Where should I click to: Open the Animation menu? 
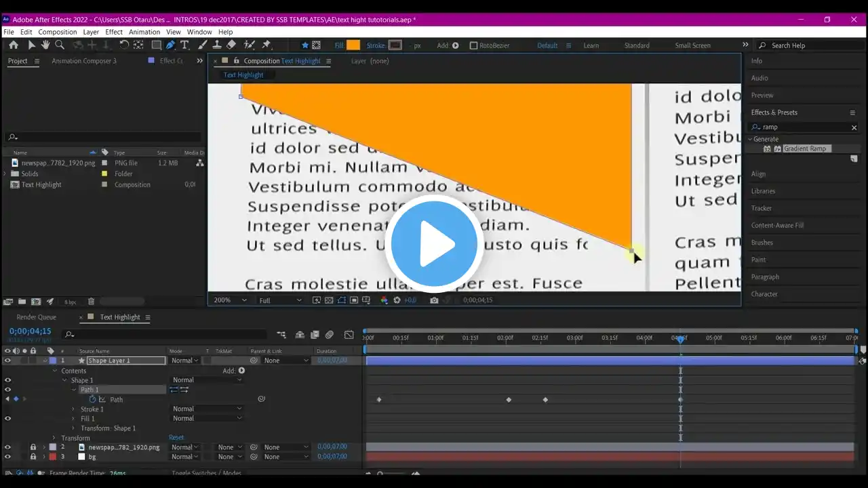[144, 32]
